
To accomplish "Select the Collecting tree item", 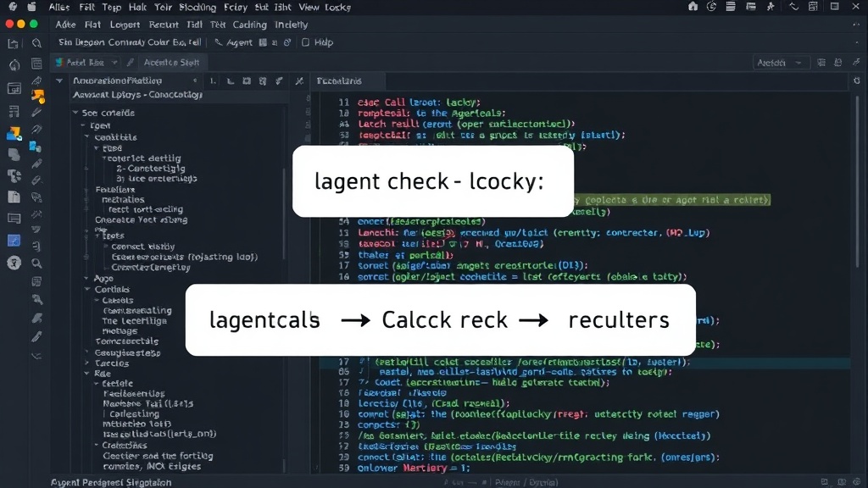I will 134,413.
